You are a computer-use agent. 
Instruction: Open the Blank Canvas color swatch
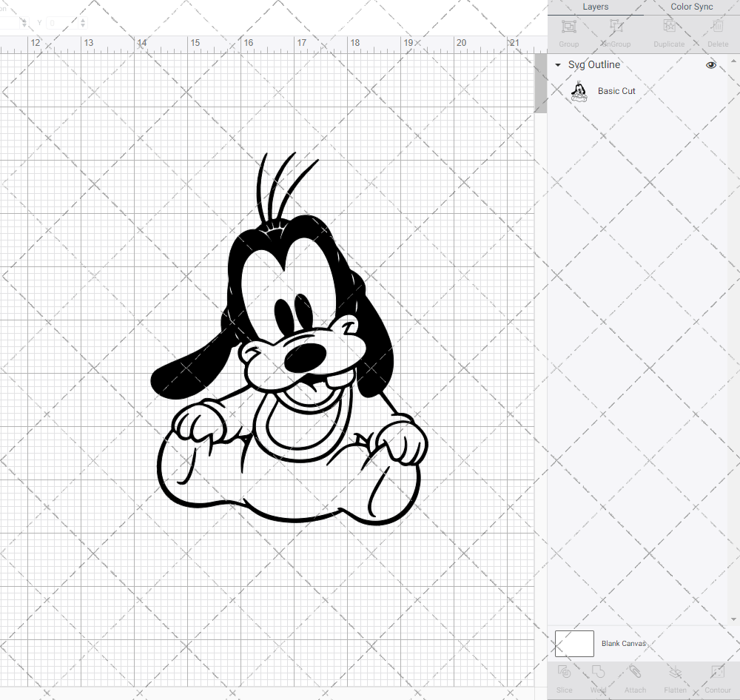pyautogui.click(x=574, y=643)
